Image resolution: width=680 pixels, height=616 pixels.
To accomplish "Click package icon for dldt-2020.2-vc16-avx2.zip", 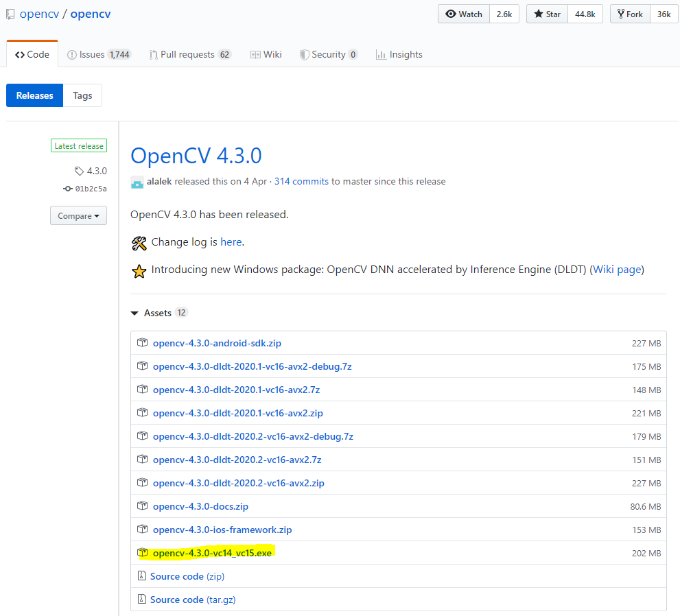I will tap(142, 482).
